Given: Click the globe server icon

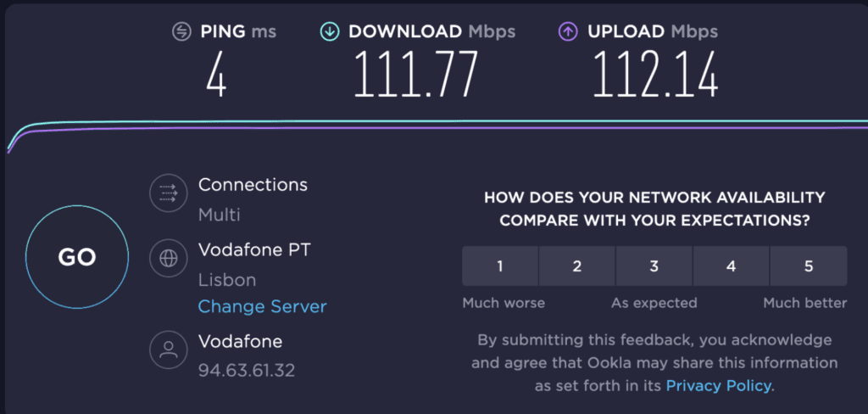Looking at the screenshot, I should [x=168, y=258].
